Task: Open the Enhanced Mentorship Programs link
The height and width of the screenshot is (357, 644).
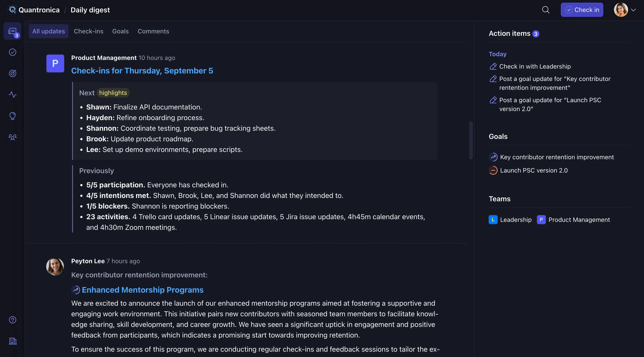Action: point(142,290)
